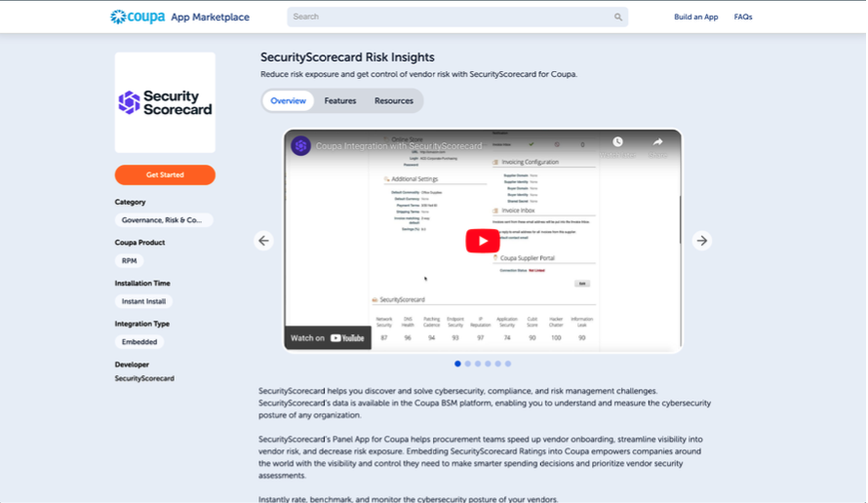The image size is (868, 503).
Task: Select the Overview tab
Action: [288, 100]
